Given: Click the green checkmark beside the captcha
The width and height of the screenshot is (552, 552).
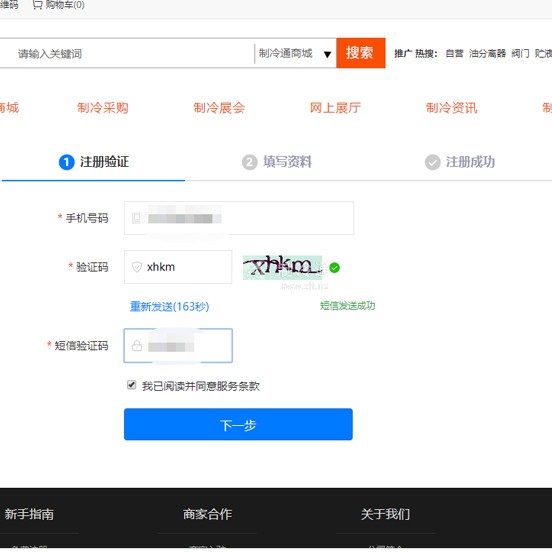Looking at the screenshot, I should pos(334,268).
